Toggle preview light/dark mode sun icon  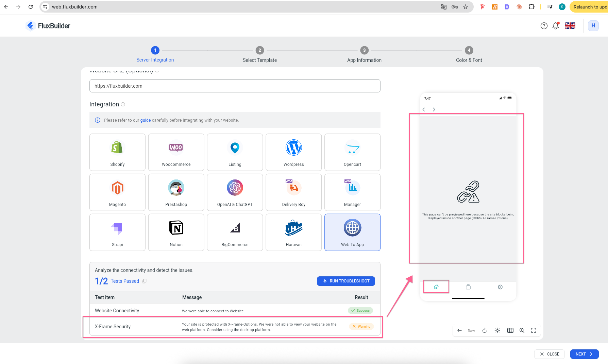click(x=497, y=331)
